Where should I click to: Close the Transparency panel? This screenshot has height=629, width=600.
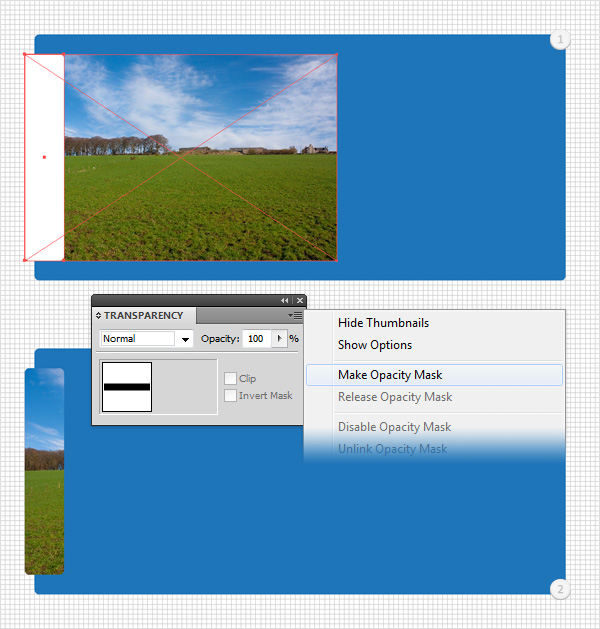(300, 300)
